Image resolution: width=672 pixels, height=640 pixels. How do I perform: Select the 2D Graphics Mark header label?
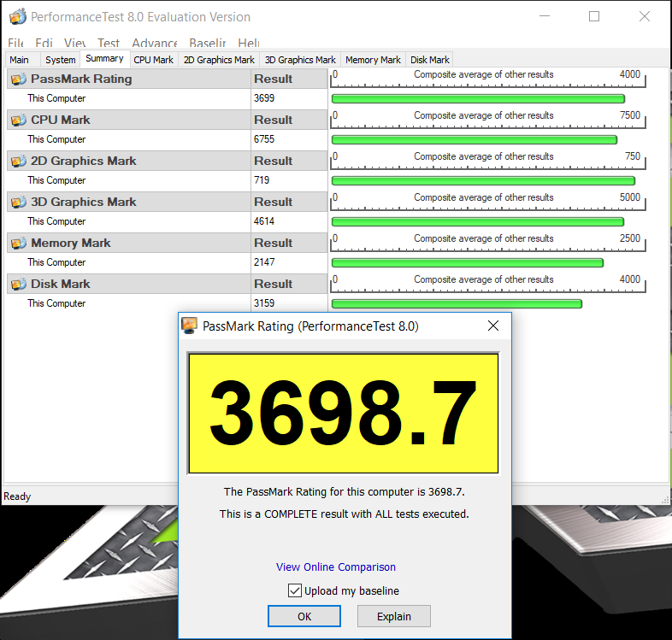pyautogui.click(x=84, y=161)
